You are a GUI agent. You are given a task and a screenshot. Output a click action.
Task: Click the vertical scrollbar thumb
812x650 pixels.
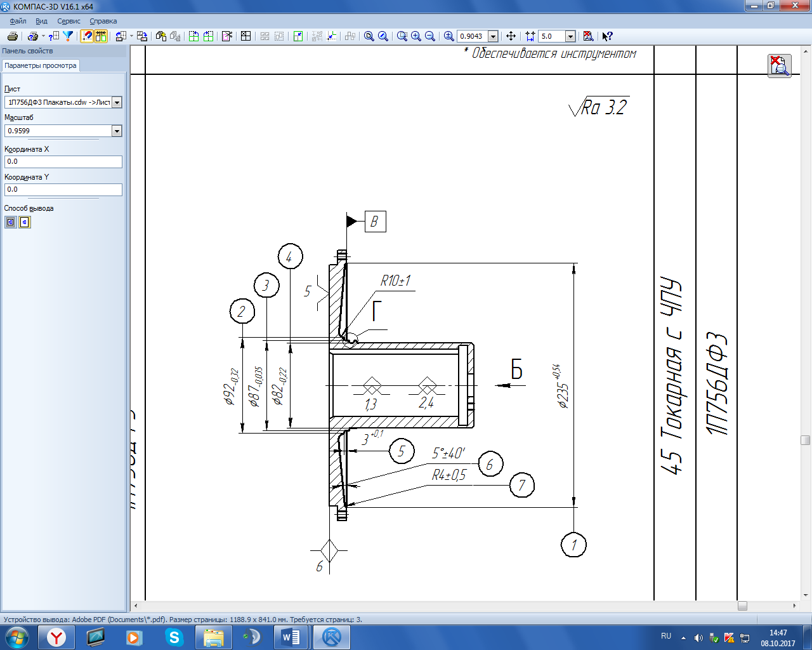[806, 440]
